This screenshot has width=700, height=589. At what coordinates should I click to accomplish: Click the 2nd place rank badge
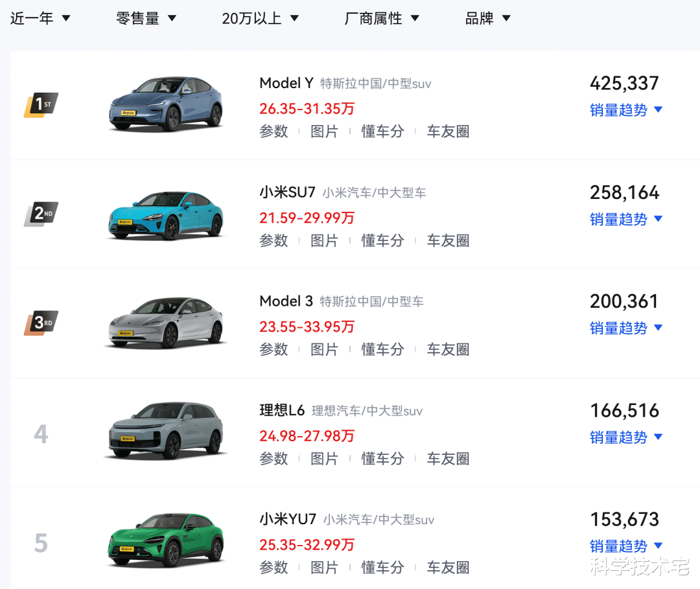coord(41,213)
